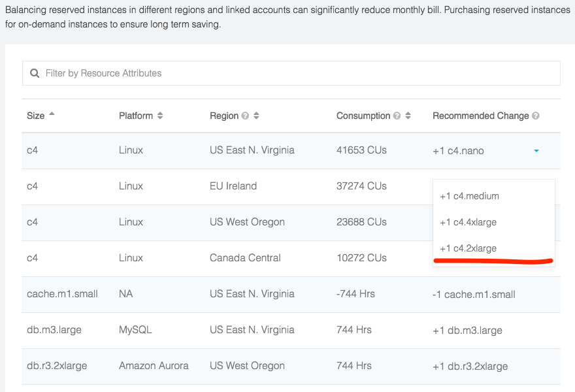Open Region help question mark icon

click(x=245, y=116)
